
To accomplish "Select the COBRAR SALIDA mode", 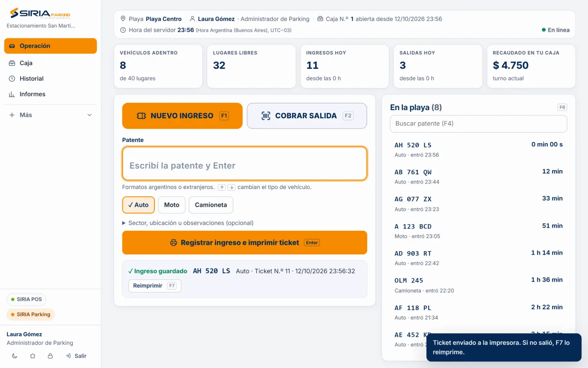I will coord(307,116).
